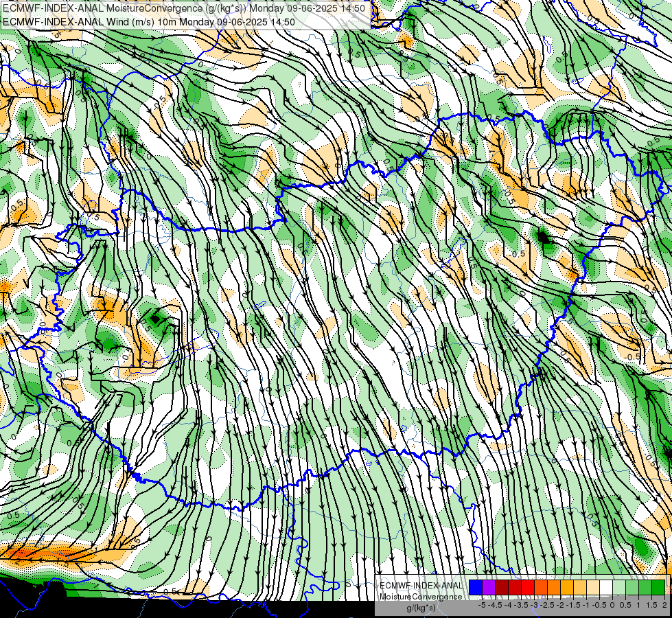Image resolution: width=672 pixels, height=618 pixels.
Task: Click the legend's MoistureConvergence label
Action: click(421, 597)
